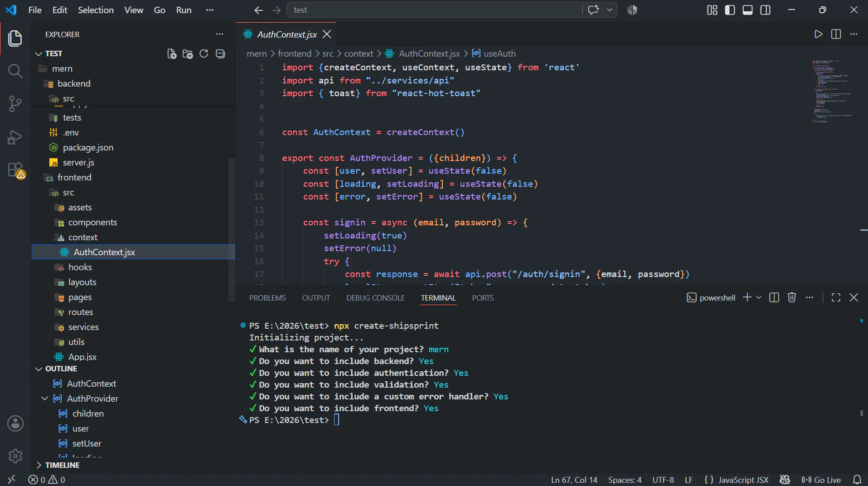Collapse the OUTLINE section
The height and width of the screenshot is (486, 868).
pos(39,369)
